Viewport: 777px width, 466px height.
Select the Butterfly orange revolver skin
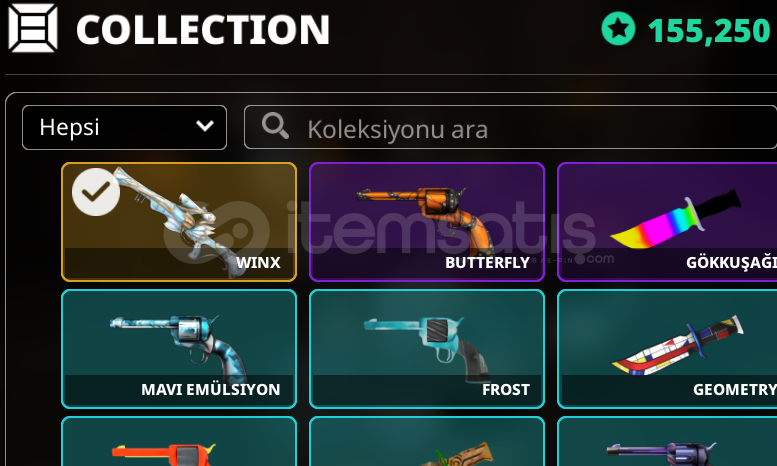coord(427,222)
